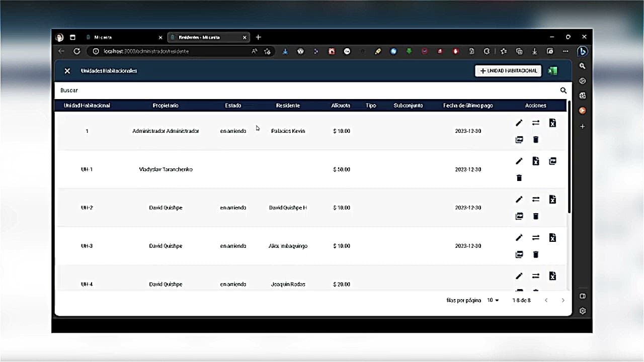
Task: Open a new browser tab
Action: [258, 37]
